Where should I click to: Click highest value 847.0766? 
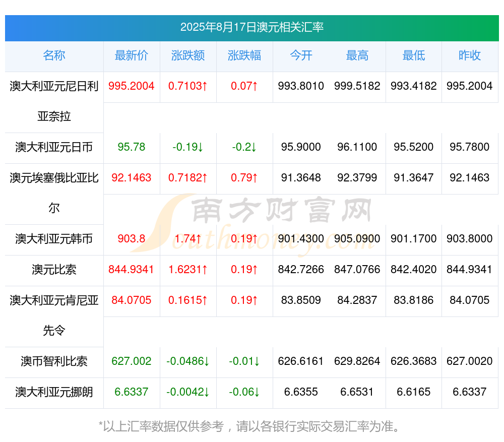click(357, 269)
